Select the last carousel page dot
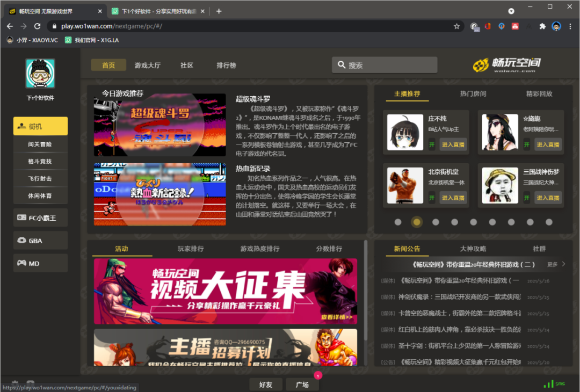This screenshot has height=392, width=580. (549, 222)
